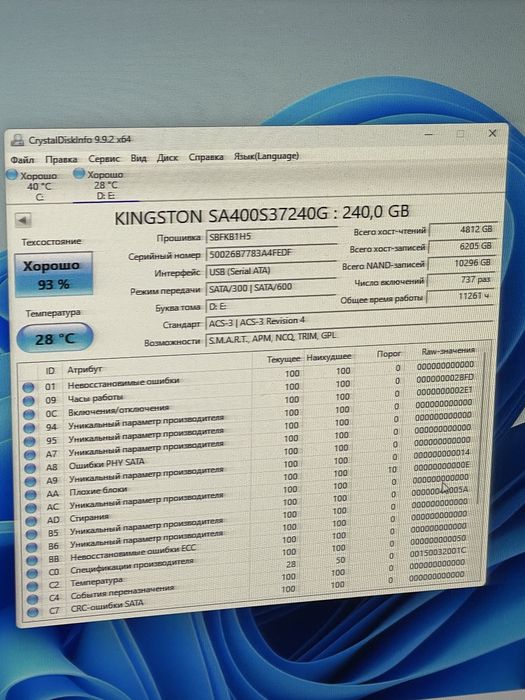525x700 pixels.
Task: Click status circle of attribute C7 CRC-ошибки SATA
Action: click(33, 612)
